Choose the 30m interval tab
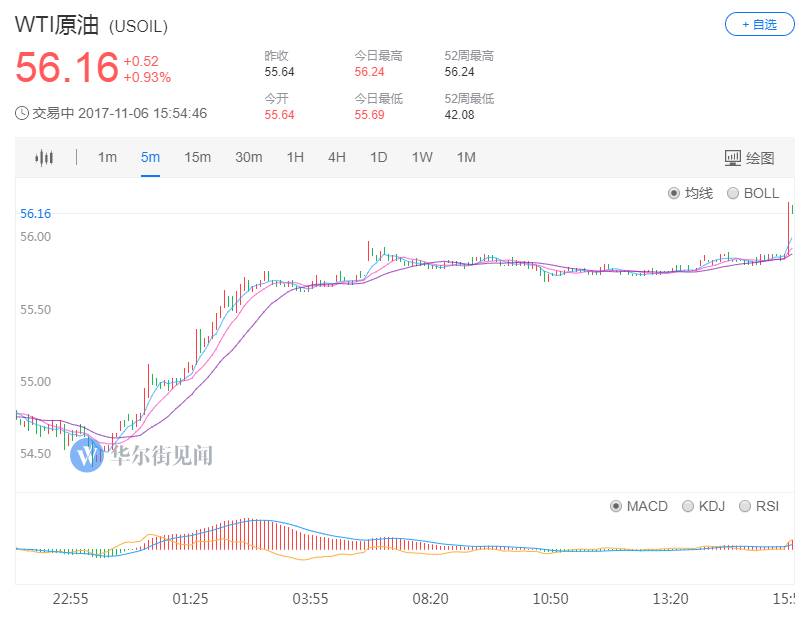 249,157
